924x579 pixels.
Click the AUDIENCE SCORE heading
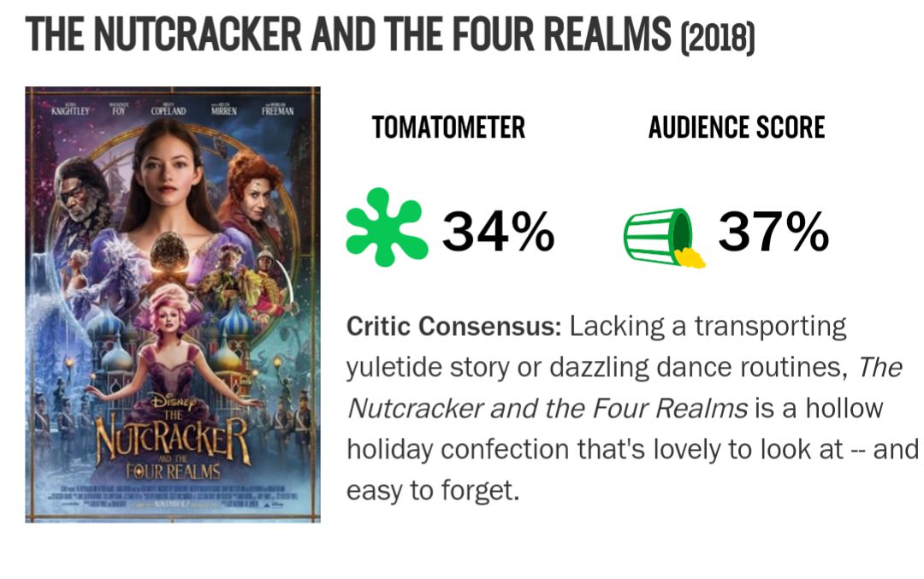737,128
